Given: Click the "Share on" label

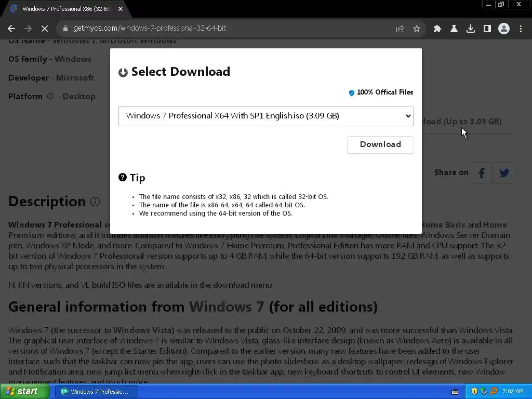Looking at the screenshot, I should click(x=451, y=172).
